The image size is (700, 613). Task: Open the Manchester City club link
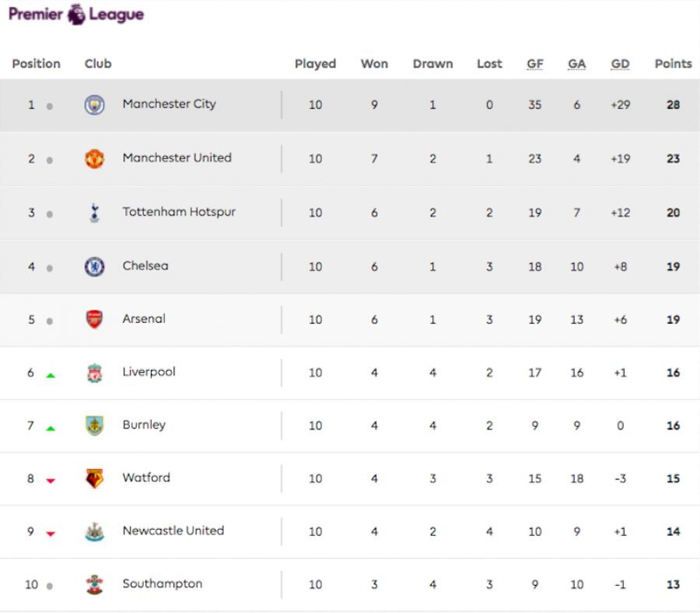169,104
